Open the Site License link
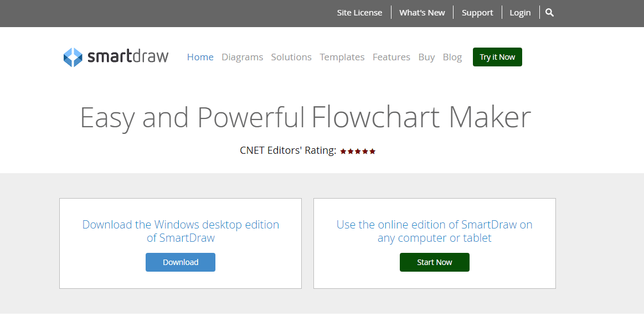Image resolution: width=644 pixels, height=327 pixels. pos(359,13)
